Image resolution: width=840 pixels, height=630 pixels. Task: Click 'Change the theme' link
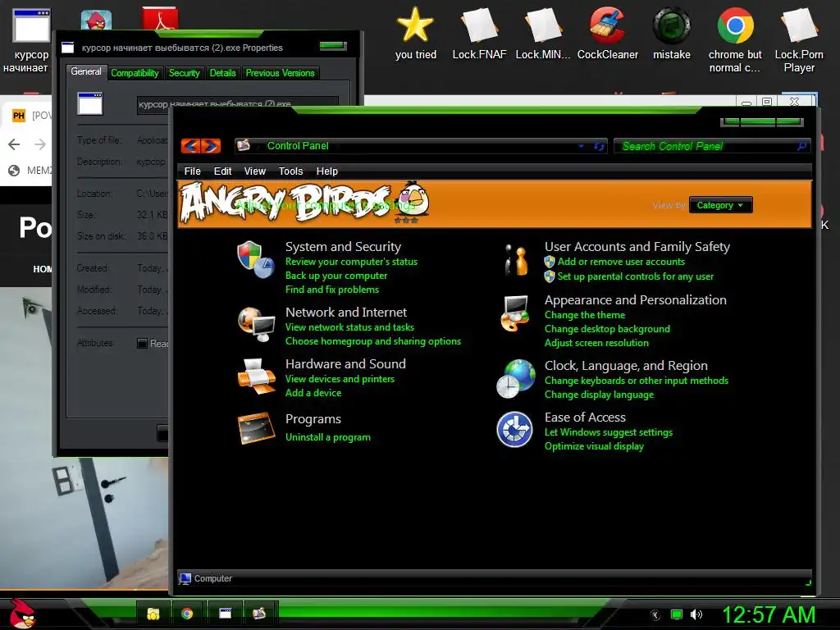click(584, 315)
